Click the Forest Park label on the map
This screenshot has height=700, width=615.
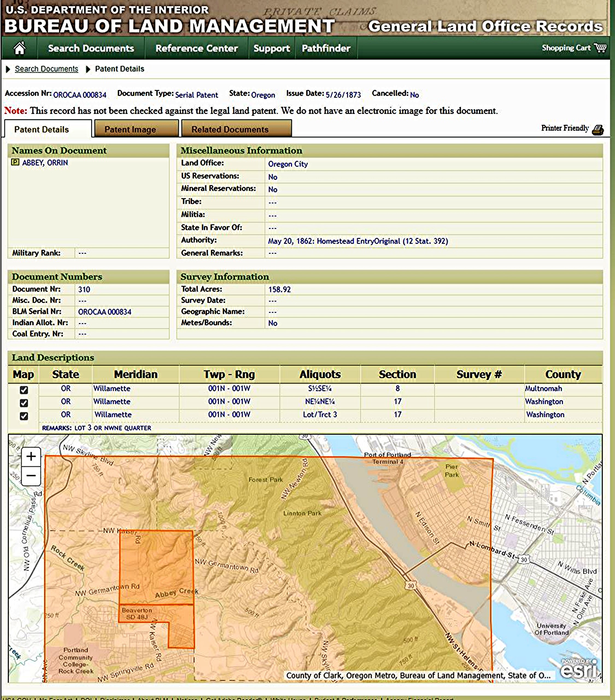click(x=266, y=480)
